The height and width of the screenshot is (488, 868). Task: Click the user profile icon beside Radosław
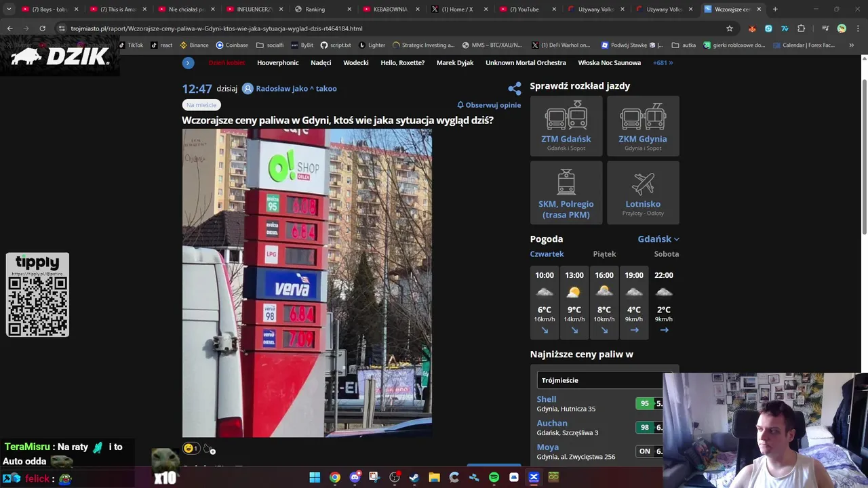(x=248, y=89)
